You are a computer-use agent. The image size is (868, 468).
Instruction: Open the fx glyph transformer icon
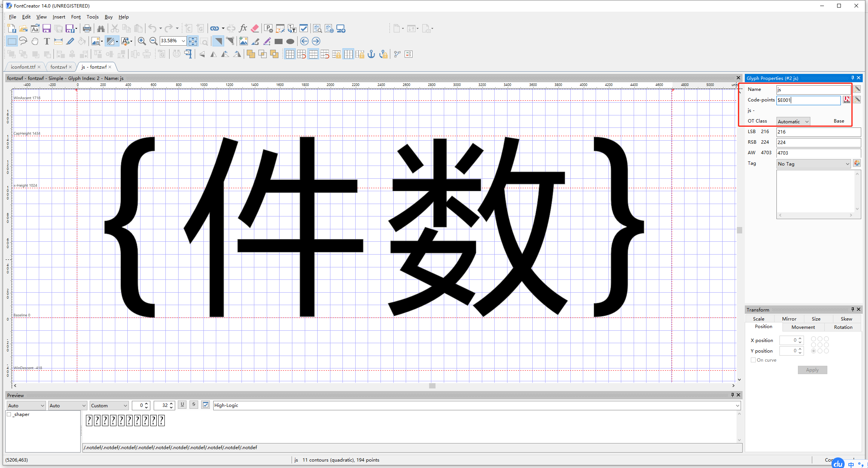tap(243, 29)
